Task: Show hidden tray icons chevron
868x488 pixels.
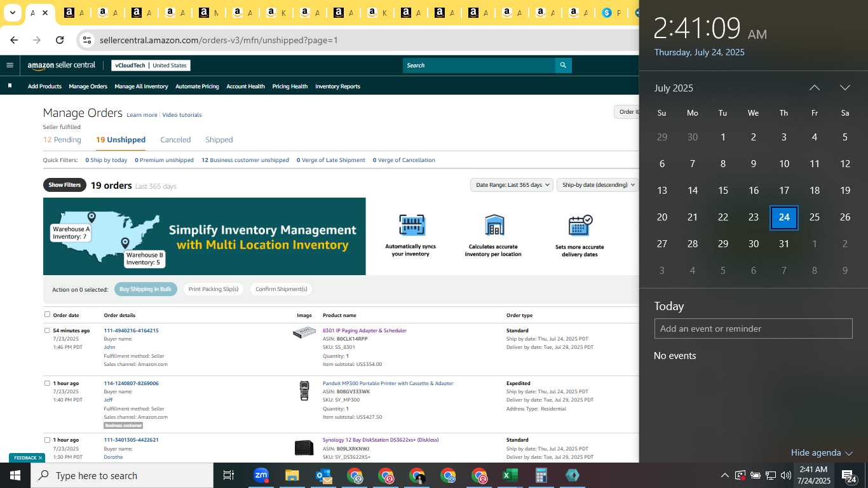Action: (x=724, y=475)
